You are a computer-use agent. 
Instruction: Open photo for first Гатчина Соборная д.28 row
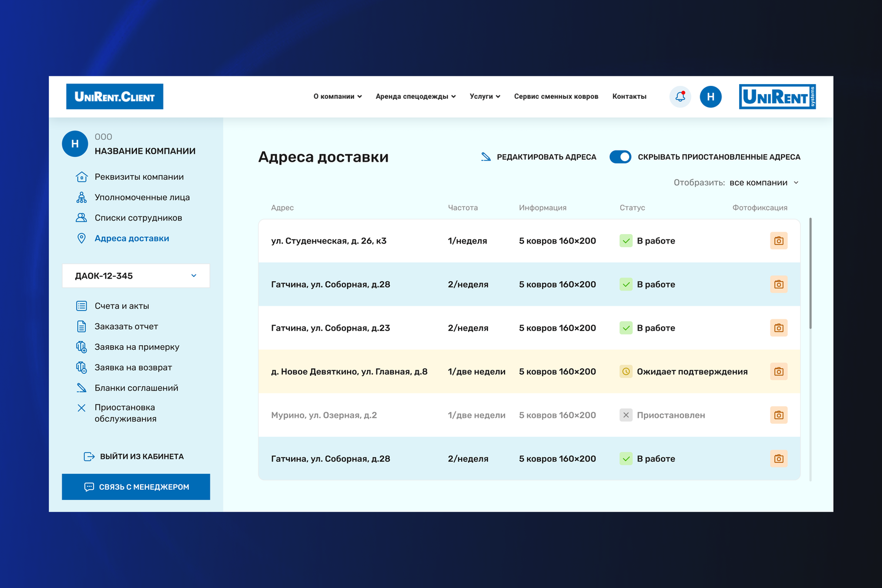[x=779, y=285]
